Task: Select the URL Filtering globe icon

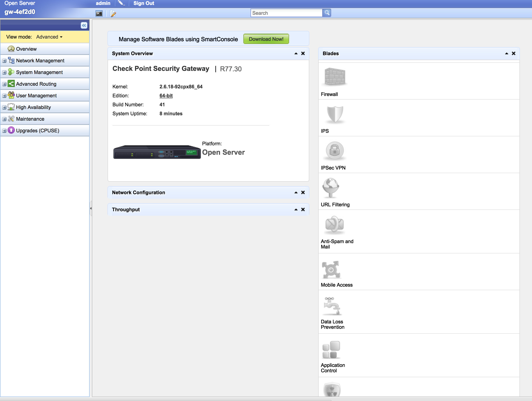Action: tap(331, 187)
